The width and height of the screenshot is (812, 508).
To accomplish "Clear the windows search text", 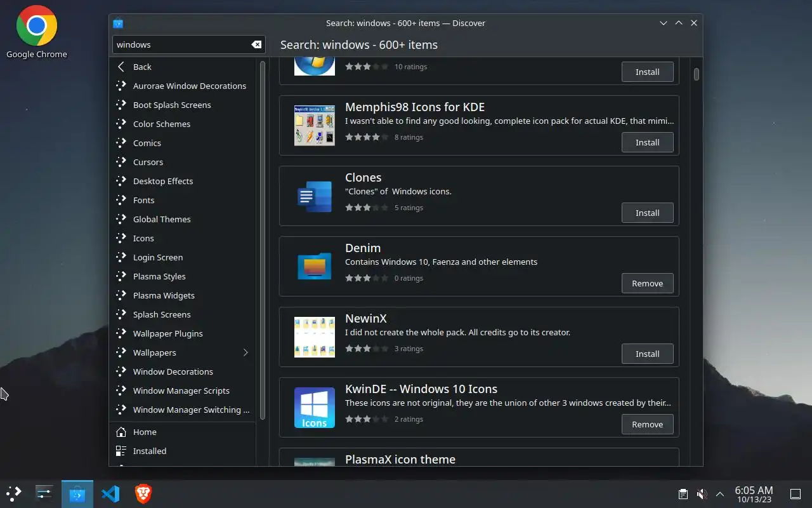I will pyautogui.click(x=256, y=44).
